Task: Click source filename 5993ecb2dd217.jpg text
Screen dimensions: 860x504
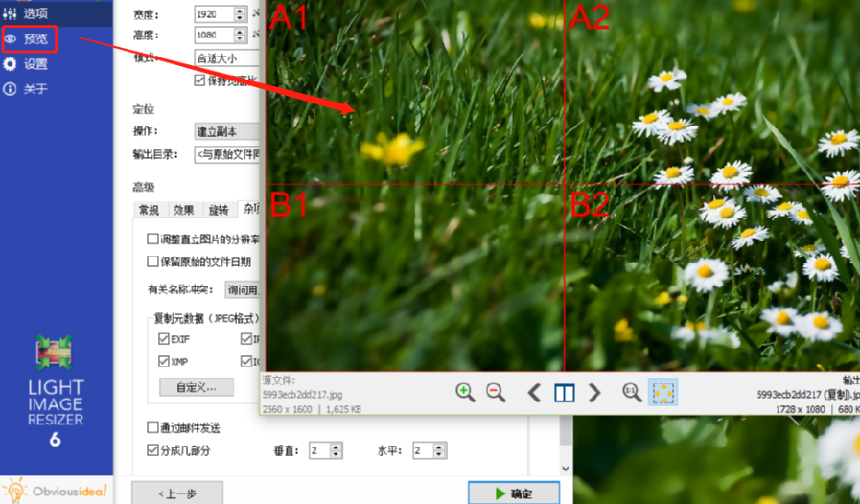Action: pyautogui.click(x=302, y=395)
